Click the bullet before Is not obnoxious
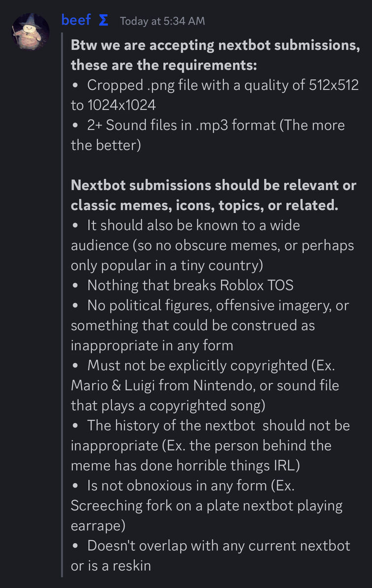The height and width of the screenshot is (588, 372). [x=75, y=486]
